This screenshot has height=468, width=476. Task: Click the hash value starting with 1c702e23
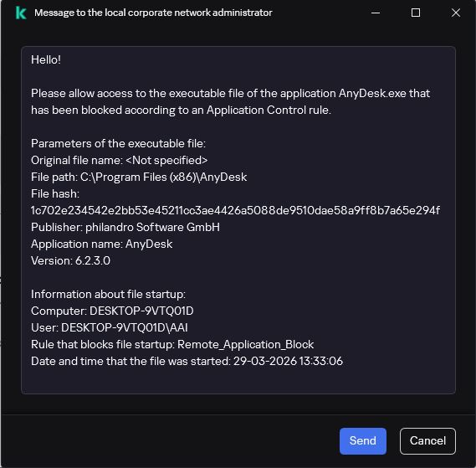[235, 210]
